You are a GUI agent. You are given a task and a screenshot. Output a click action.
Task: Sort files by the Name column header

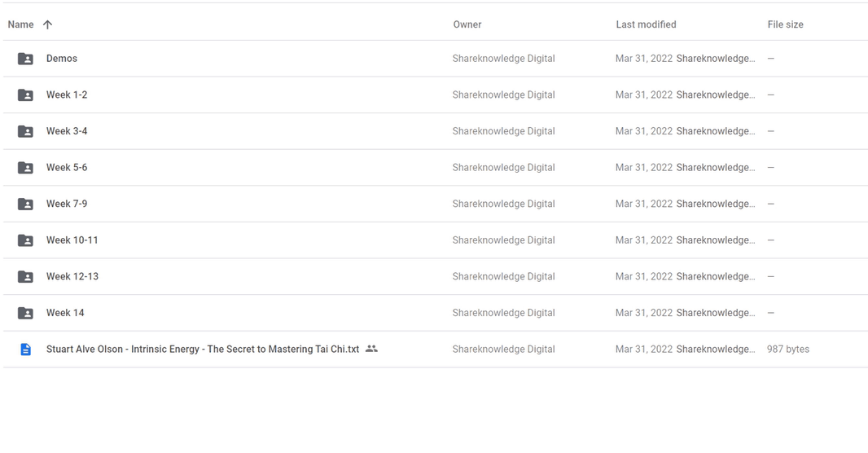20,24
